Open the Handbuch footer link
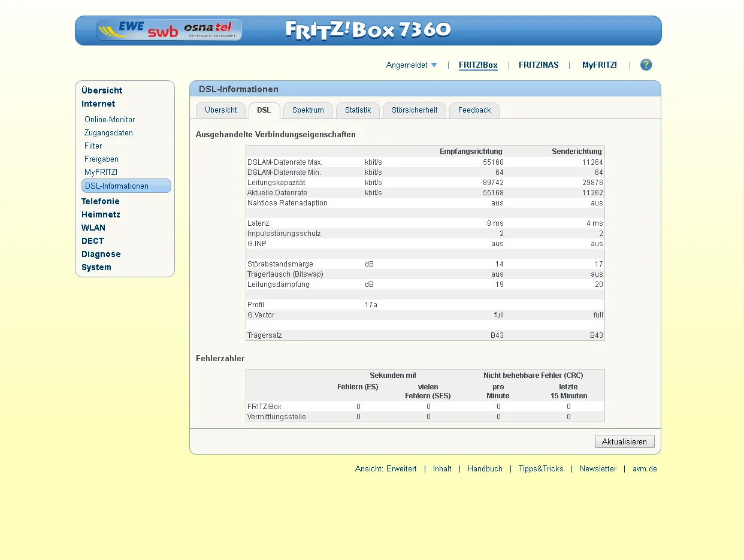The width and height of the screenshot is (744, 560). [x=485, y=469]
